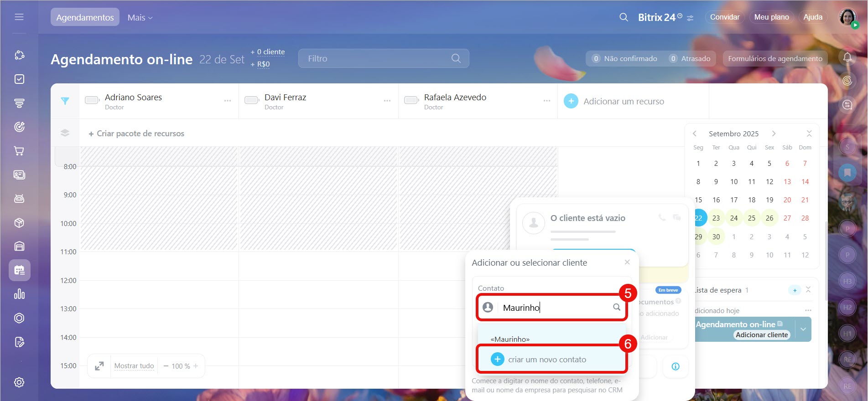Expand the Agendamento on-line card chevron
This screenshot has height=401, width=868.
[803, 329]
